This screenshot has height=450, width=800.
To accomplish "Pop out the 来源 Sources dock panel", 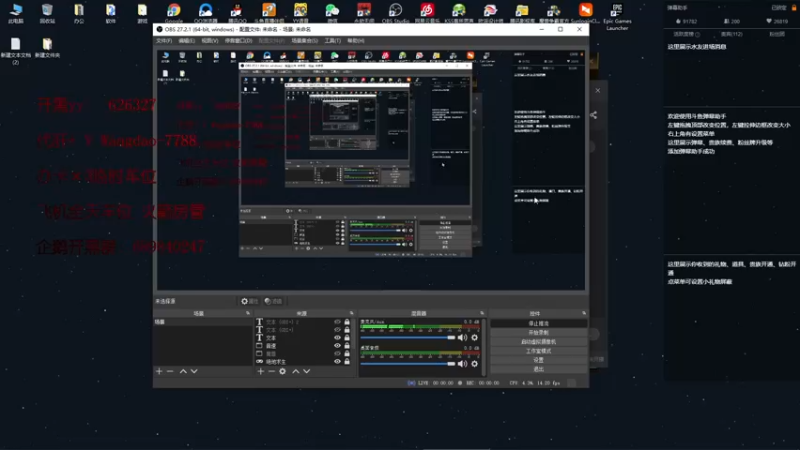I will 352,313.
